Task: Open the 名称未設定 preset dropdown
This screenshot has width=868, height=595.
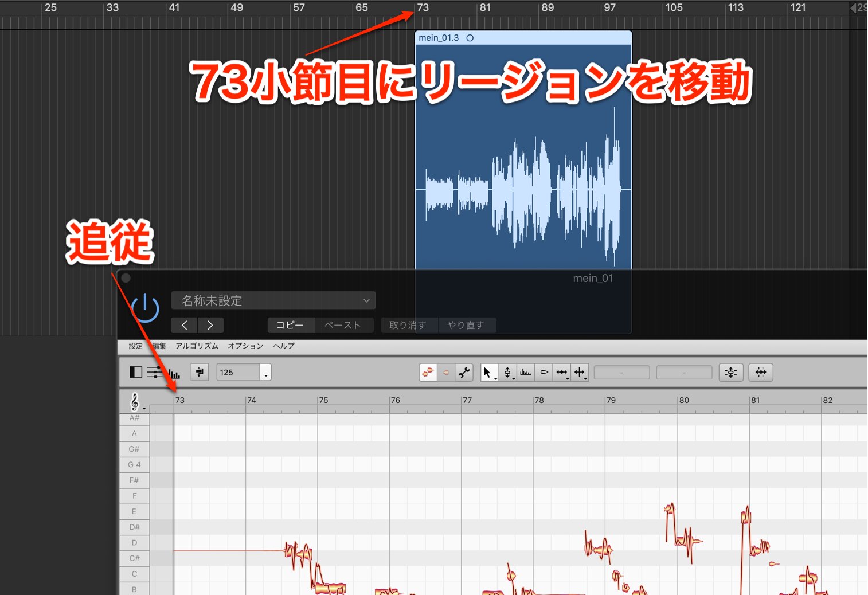Action: pyautogui.click(x=273, y=300)
